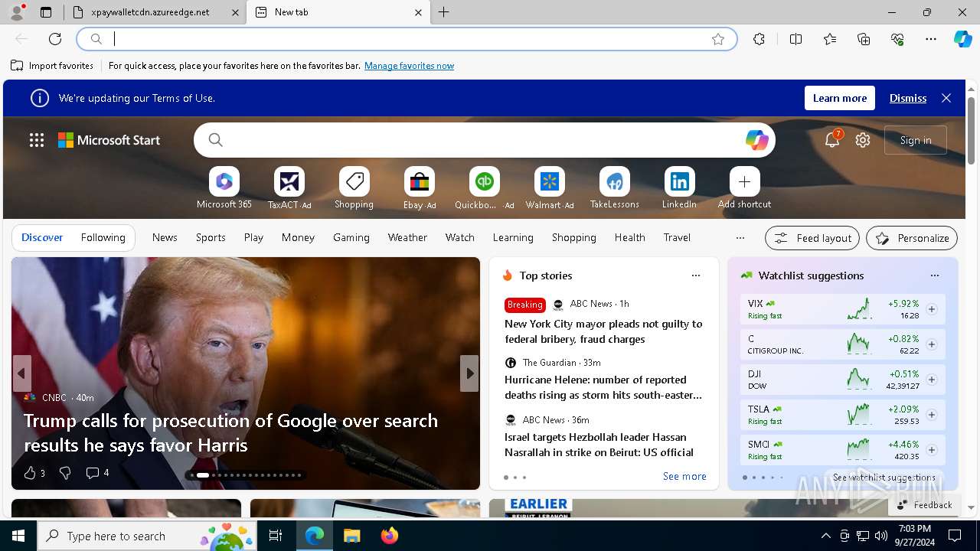Open the Microsoft 365 shortcut

224,188
